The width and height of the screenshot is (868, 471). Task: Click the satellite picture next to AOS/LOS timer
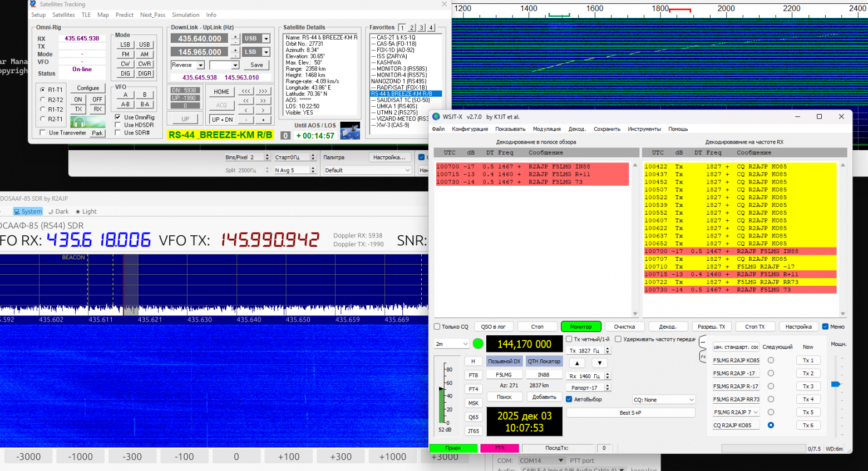[350, 131]
